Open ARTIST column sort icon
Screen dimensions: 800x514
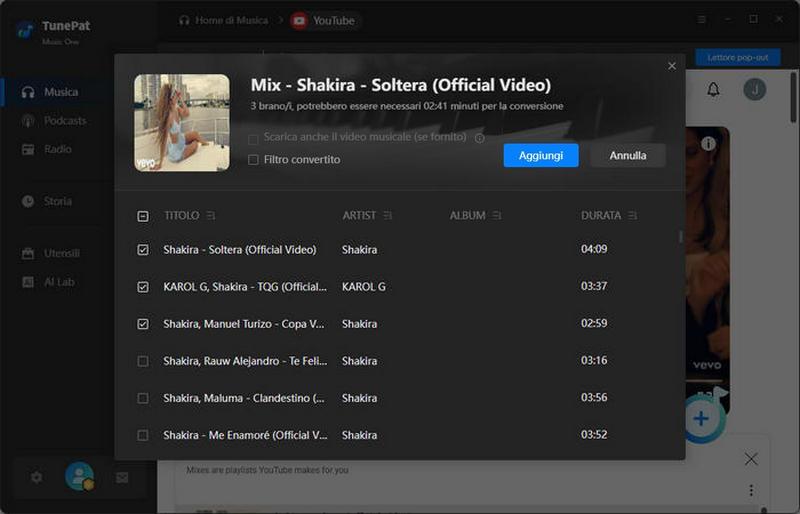(388, 216)
